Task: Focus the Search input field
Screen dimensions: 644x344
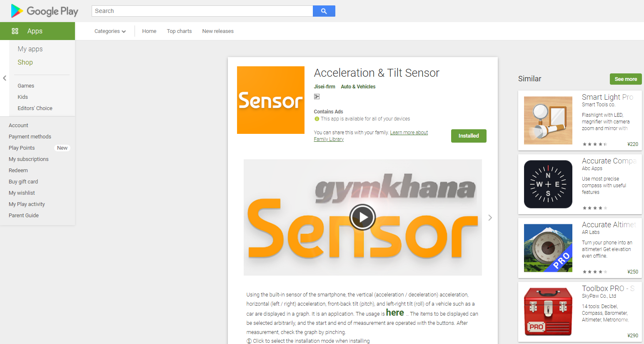Action: coord(202,11)
